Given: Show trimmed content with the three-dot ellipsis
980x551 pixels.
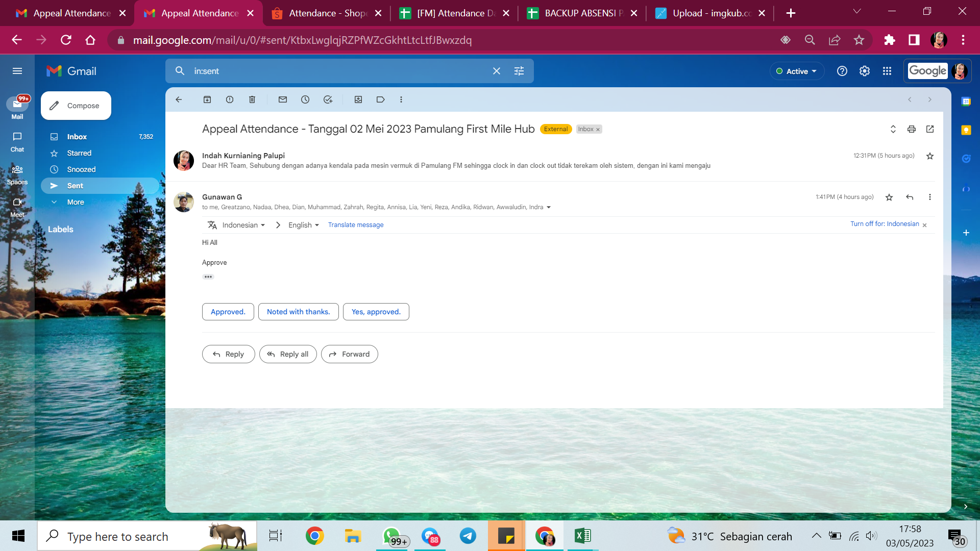Looking at the screenshot, I should click(208, 277).
